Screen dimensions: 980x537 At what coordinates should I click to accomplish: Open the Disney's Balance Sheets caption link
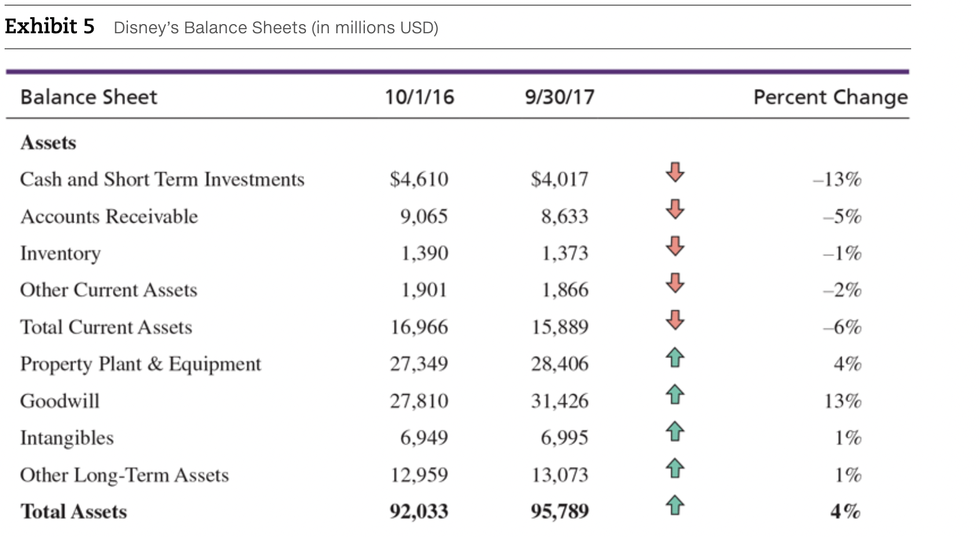[277, 27]
